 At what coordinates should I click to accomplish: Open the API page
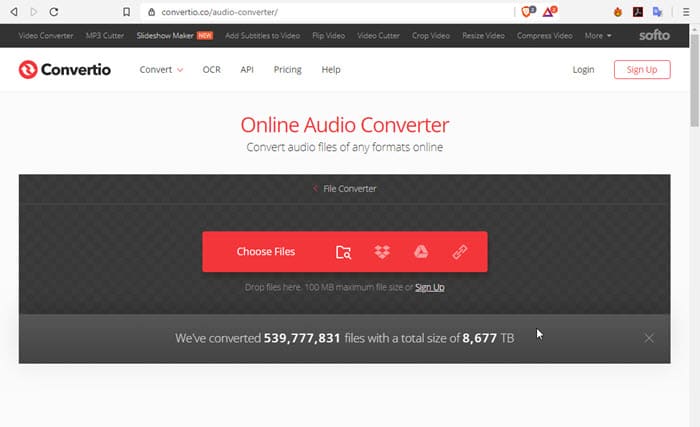click(247, 70)
